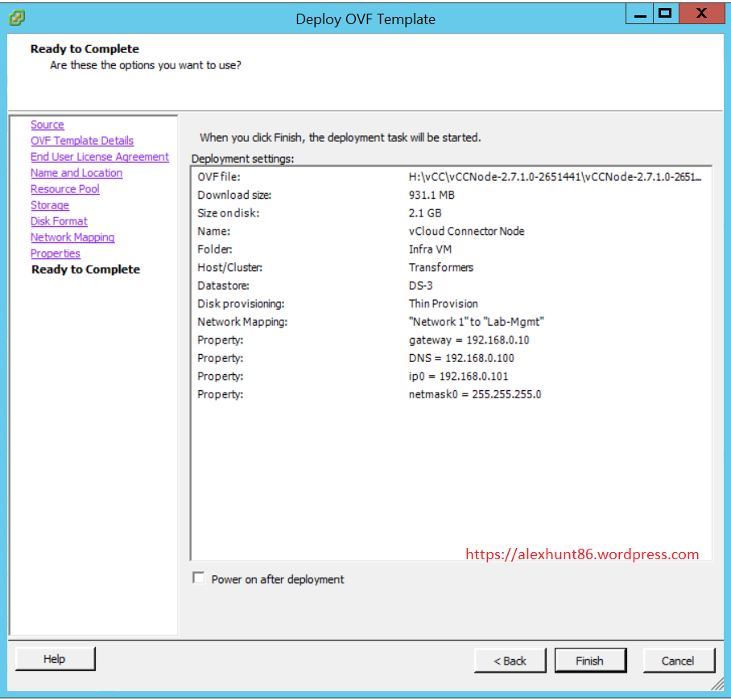Go to the Network Mapping step
This screenshot has width=731, height=700.
[x=72, y=237]
